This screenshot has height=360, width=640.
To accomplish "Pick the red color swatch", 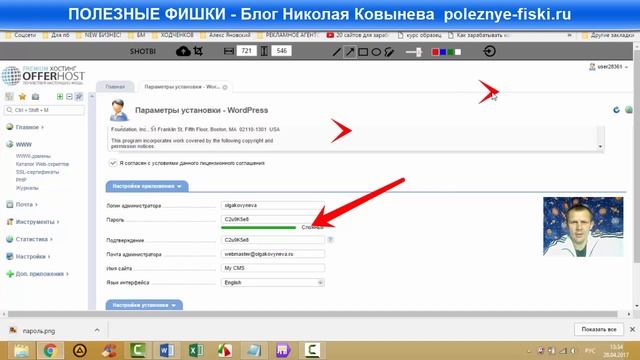I will 435,52.
